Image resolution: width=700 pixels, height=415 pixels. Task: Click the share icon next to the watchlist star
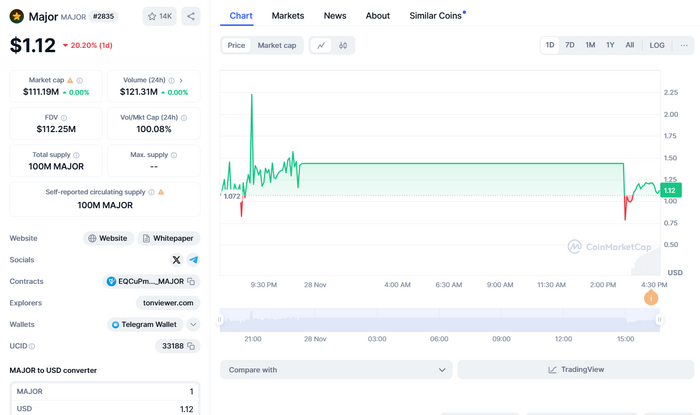(191, 16)
